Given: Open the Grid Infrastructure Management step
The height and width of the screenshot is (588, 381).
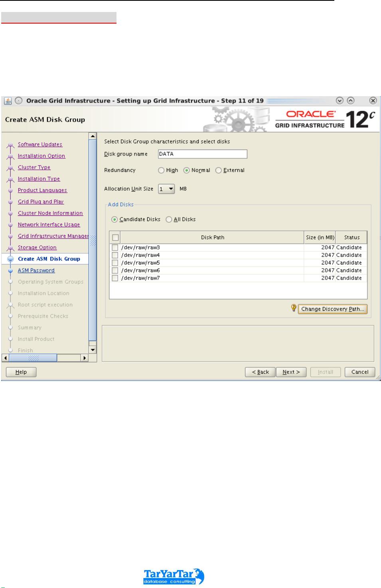Looking at the screenshot, I should point(53,236).
